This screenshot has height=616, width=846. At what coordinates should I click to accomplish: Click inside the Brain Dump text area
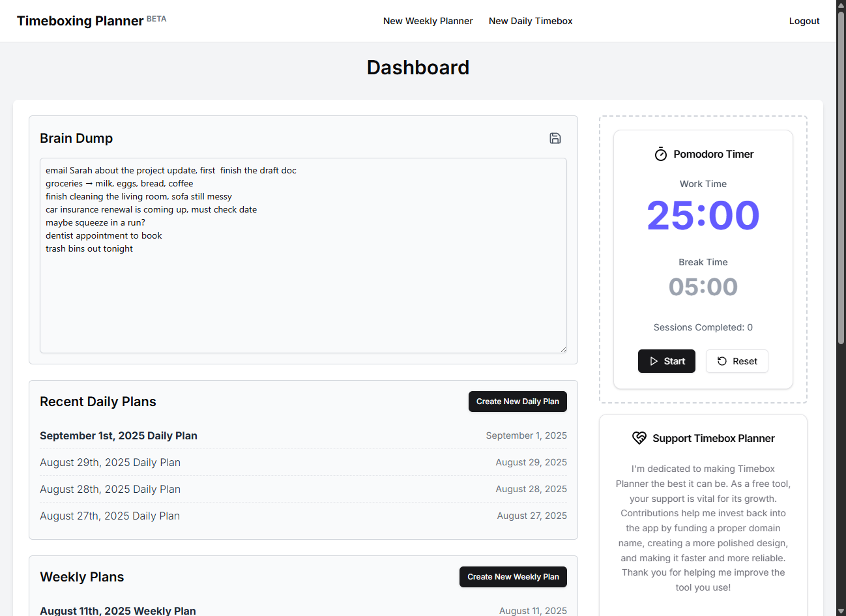[303, 254]
